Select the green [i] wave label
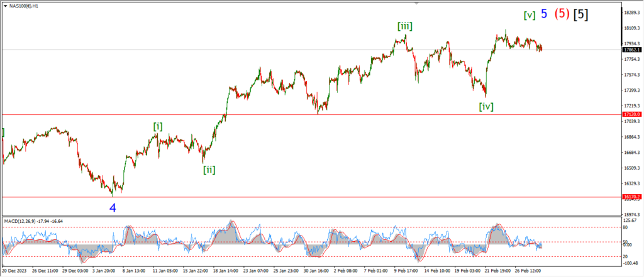The width and height of the screenshot is (644, 277). 157,126
